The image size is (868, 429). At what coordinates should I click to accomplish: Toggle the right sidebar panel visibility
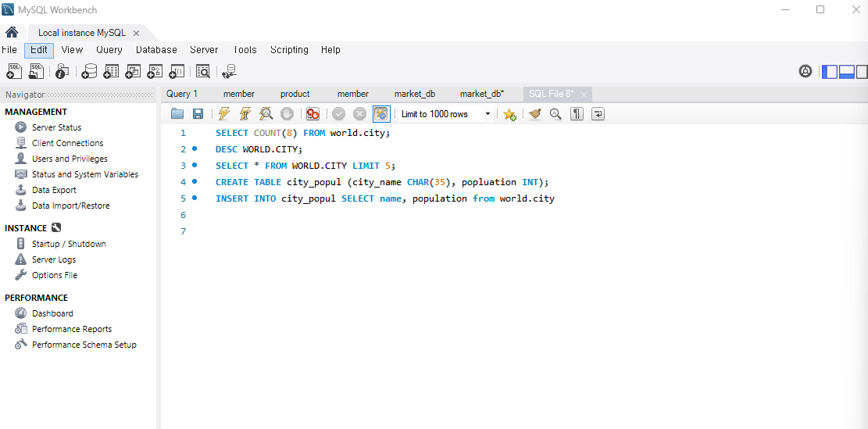pos(861,71)
